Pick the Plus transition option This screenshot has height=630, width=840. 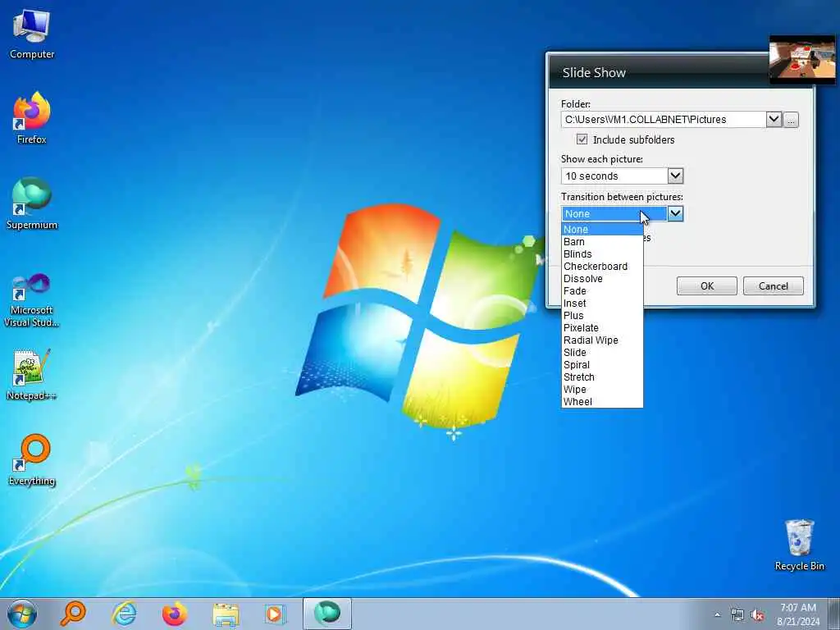602,316
